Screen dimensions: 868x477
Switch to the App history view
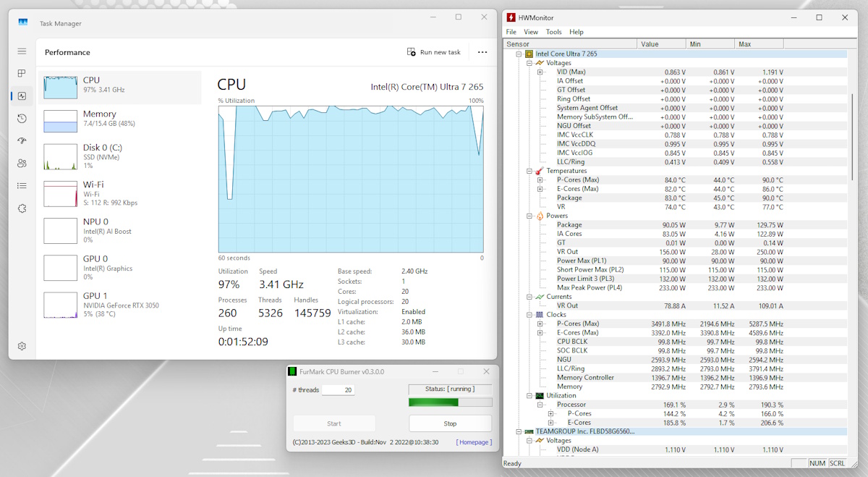point(22,118)
